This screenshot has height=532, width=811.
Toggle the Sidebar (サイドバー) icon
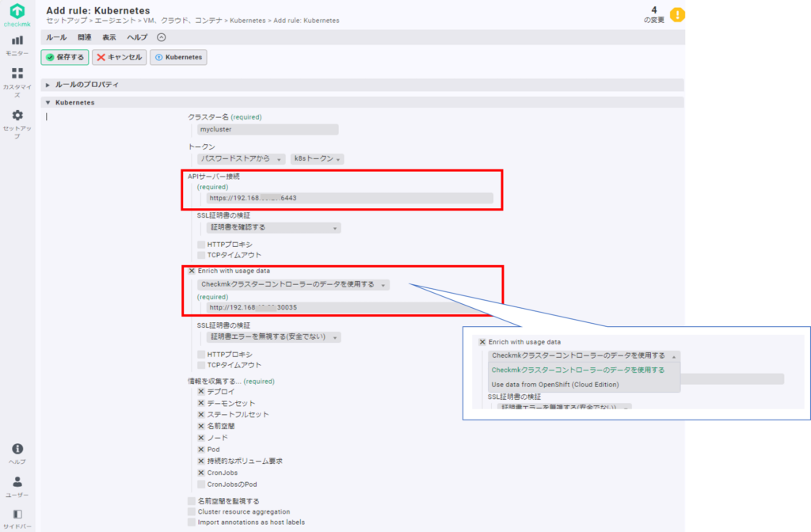coord(17,514)
